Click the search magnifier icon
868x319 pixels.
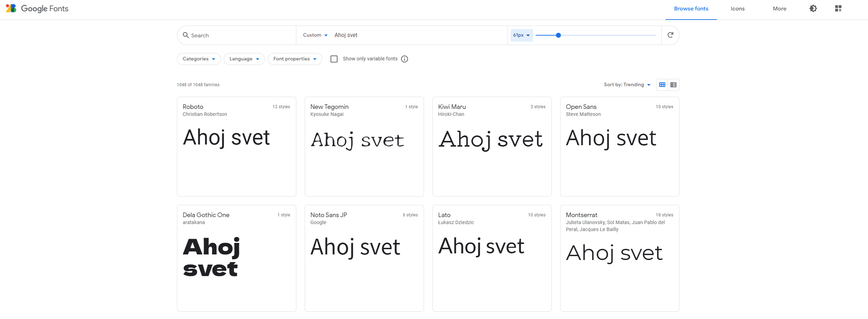(x=186, y=35)
